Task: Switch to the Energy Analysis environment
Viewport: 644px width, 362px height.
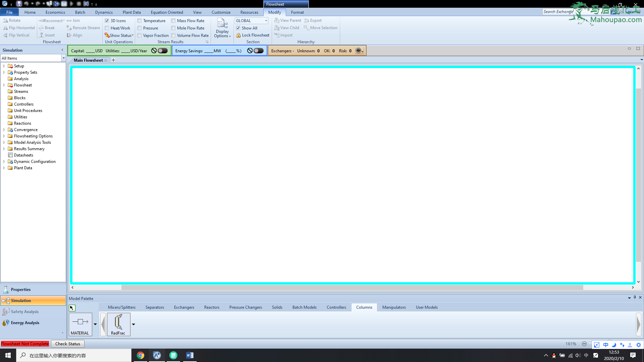Action: point(33,323)
